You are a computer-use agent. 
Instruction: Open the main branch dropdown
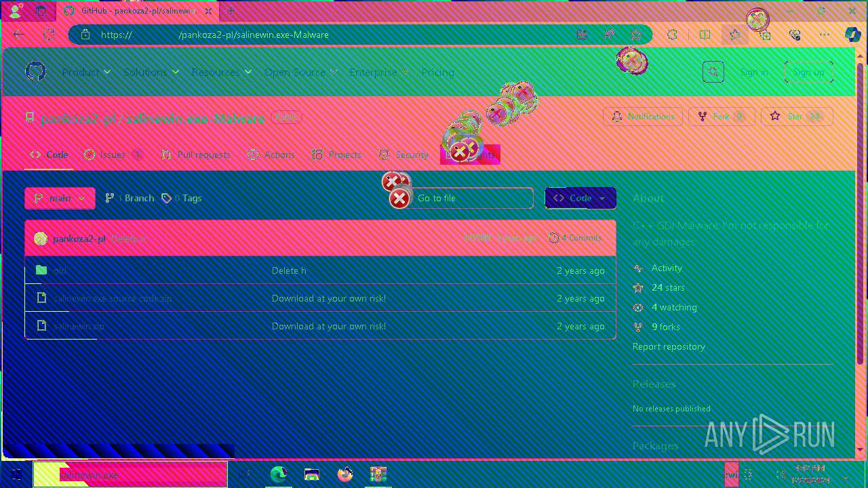tap(60, 198)
